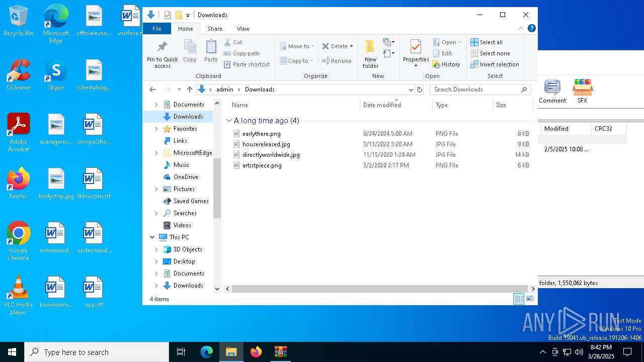Select CCleaner desktop shortcut

coord(19,75)
